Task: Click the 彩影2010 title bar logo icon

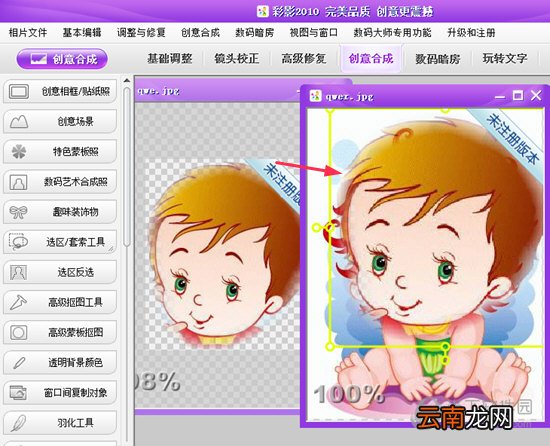Action: (263, 11)
